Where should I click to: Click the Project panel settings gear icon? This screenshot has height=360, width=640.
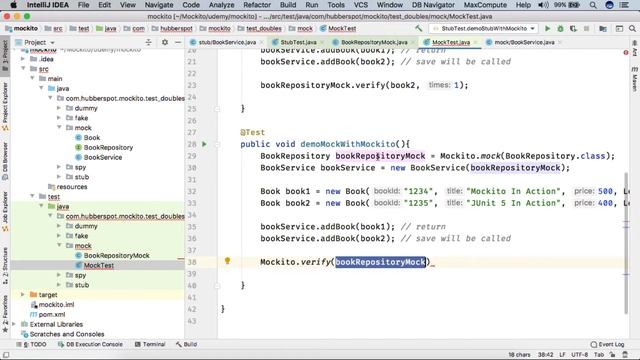point(165,42)
